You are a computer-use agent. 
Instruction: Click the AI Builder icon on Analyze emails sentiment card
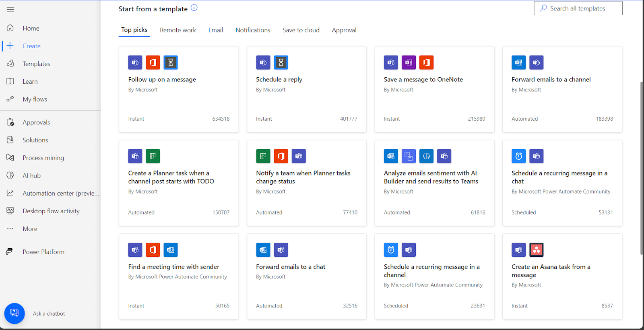point(426,156)
